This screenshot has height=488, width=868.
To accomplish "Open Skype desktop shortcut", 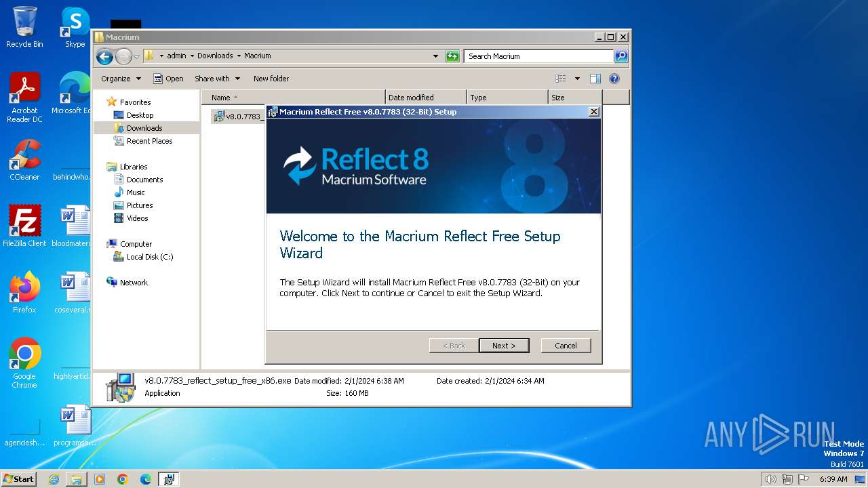I will coord(75,27).
